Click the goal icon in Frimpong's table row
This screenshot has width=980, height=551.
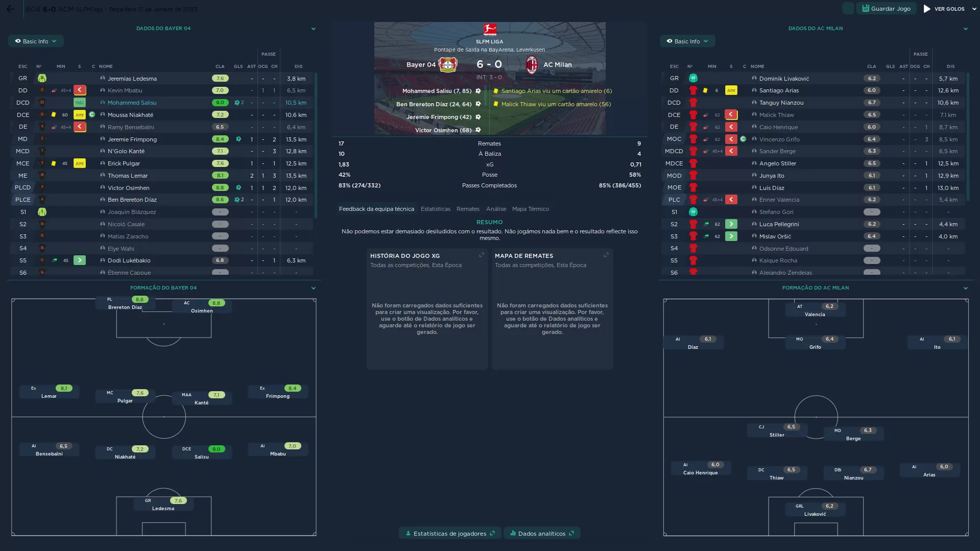click(x=238, y=139)
